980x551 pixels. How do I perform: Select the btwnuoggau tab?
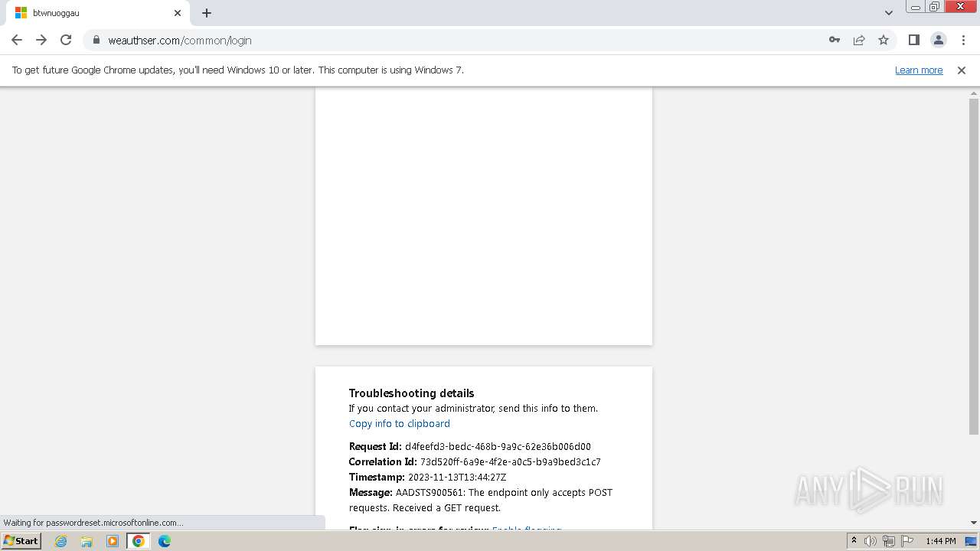(98, 13)
